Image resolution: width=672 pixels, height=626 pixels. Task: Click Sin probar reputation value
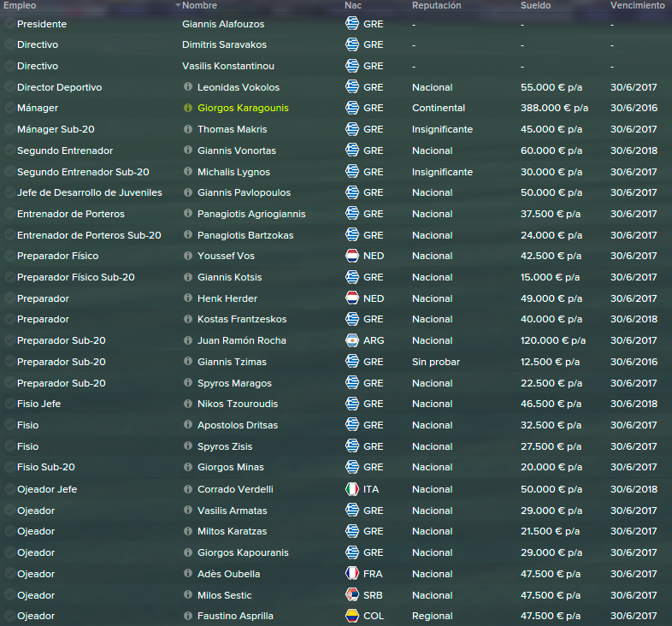(436, 362)
